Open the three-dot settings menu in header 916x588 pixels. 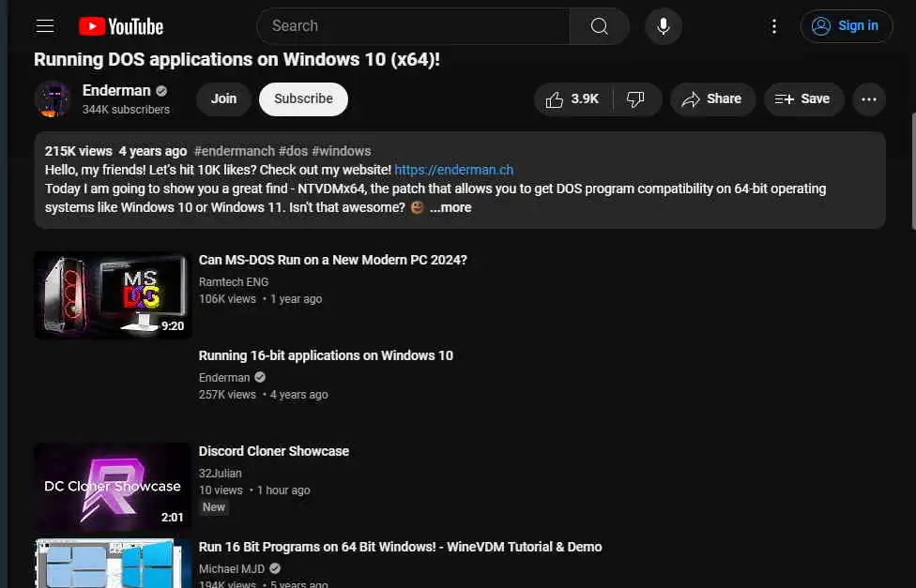pyautogui.click(x=774, y=26)
